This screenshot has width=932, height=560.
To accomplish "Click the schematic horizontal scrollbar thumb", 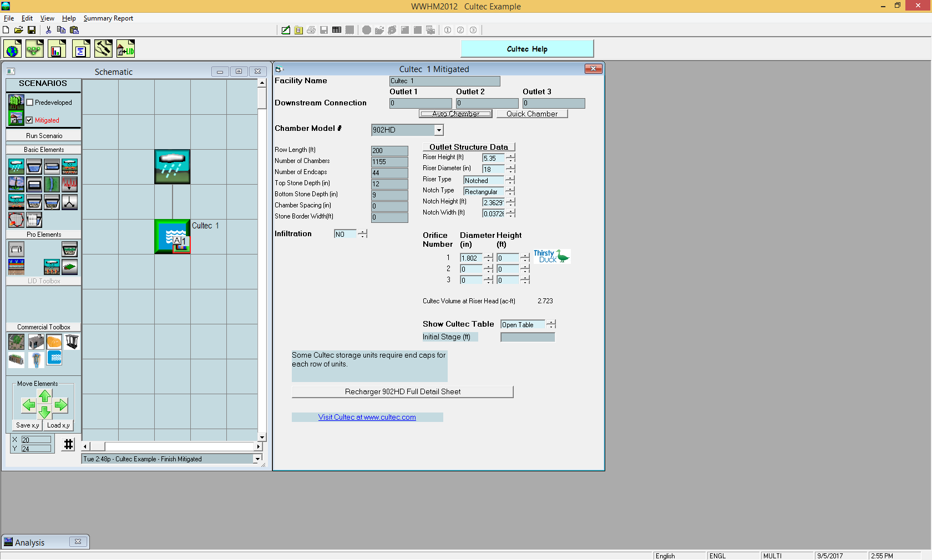I will coord(98,446).
